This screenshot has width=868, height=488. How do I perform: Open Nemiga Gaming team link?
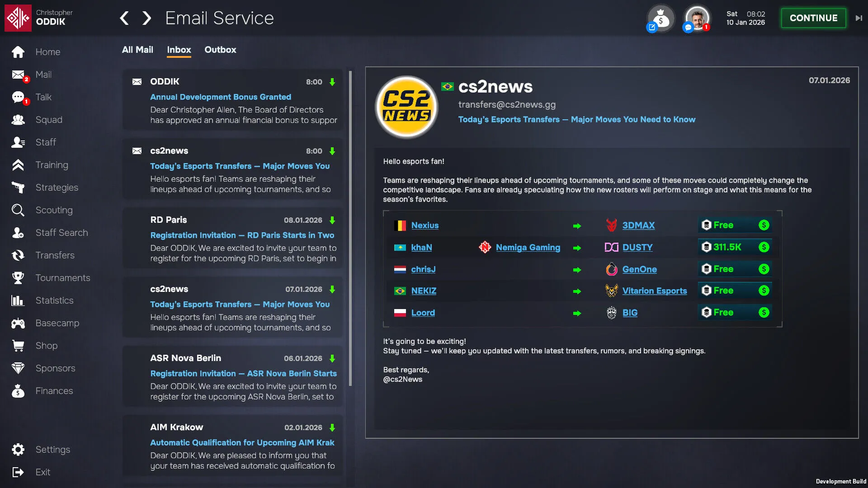click(528, 248)
